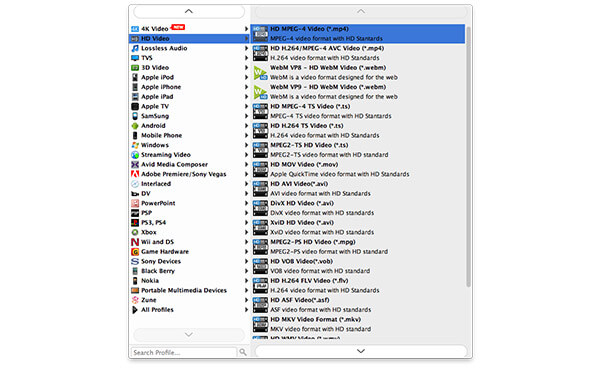Click the Game Hardware orange icon
The width and height of the screenshot is (600, 368).
point(135,252)
